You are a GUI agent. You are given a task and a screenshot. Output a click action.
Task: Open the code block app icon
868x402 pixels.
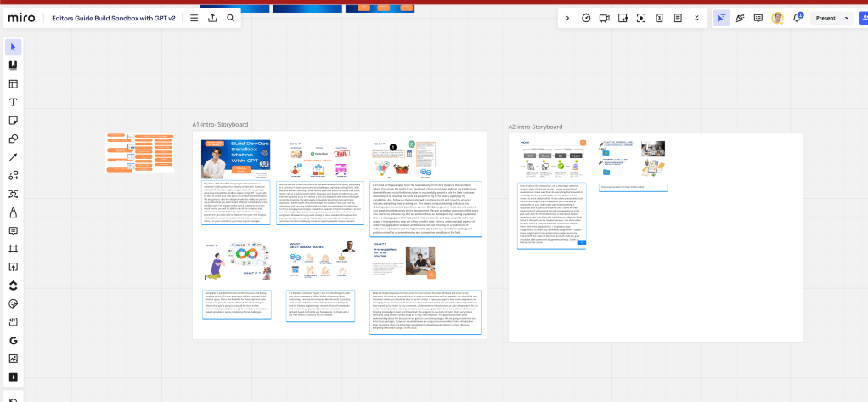[14, 322]
